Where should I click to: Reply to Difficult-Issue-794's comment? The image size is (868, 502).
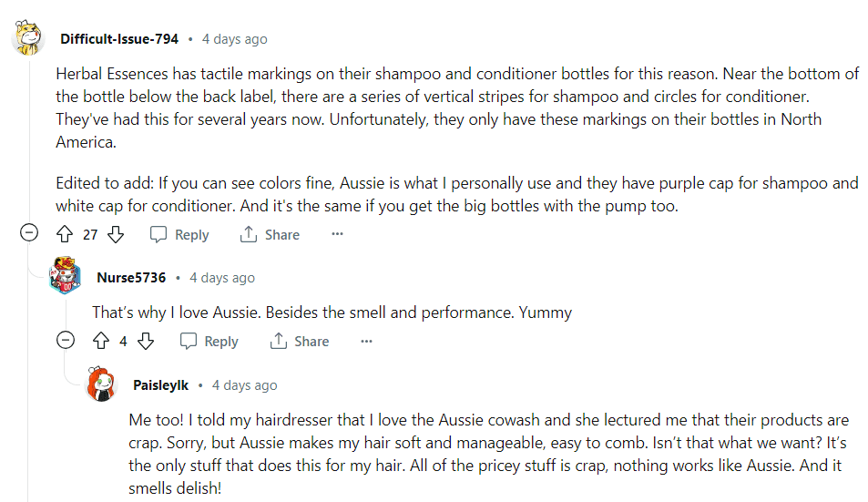pos(179,234)
